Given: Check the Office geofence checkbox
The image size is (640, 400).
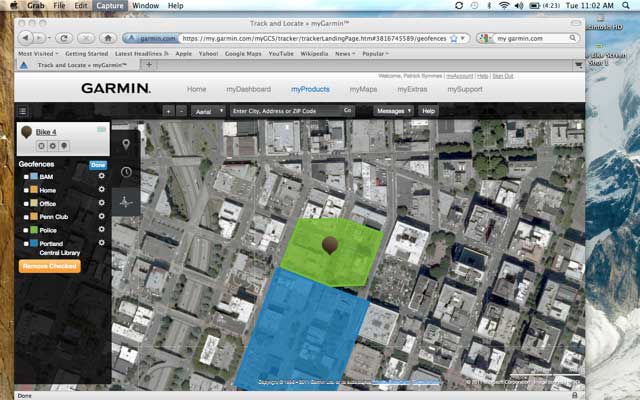Looking at the screenshot, I should pyautogui.click(x=26, y=204).
